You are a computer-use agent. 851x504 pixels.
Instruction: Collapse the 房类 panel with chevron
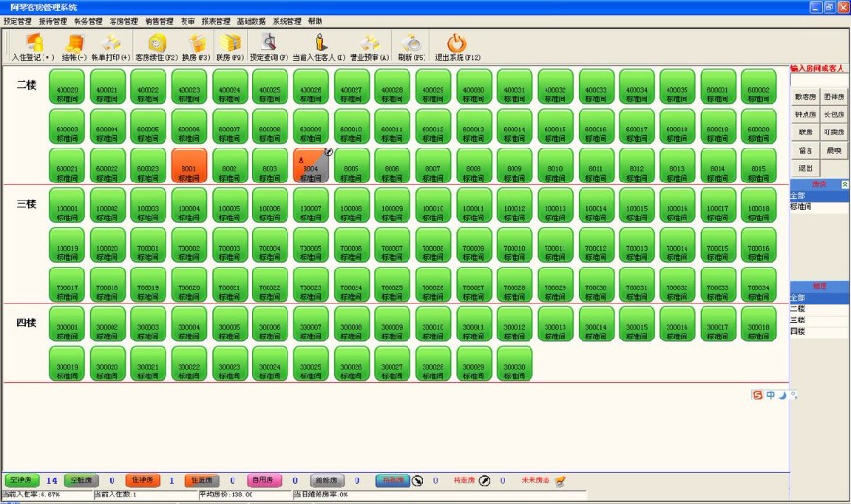tap(844, 184)
